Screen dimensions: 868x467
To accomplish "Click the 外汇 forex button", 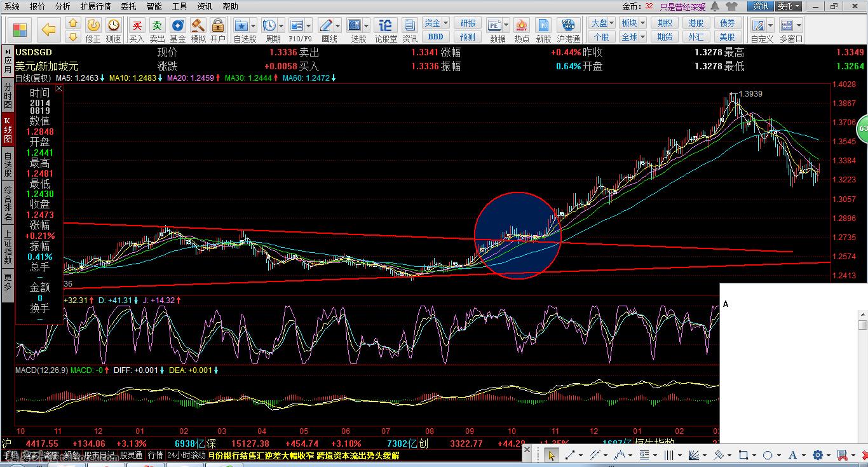I will [x=696, y=37].
